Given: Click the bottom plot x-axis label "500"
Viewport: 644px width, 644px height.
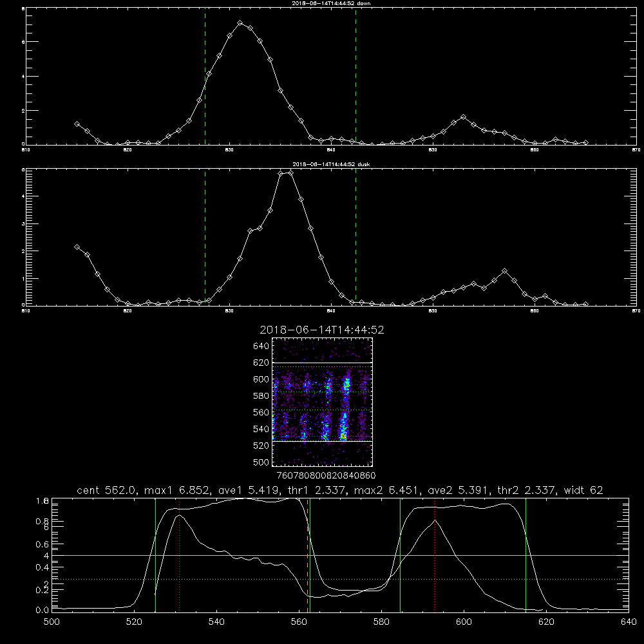Looking at the screenshot, I should 52,622.
